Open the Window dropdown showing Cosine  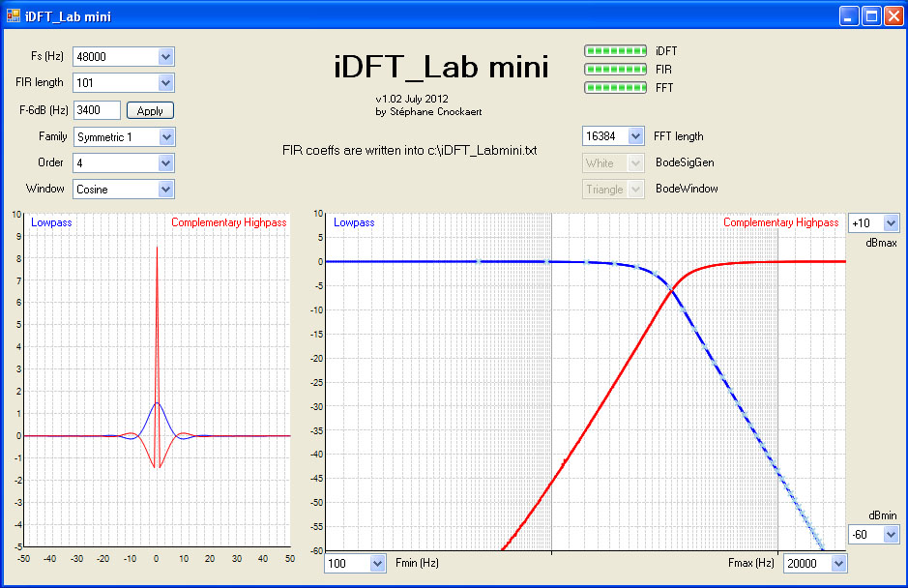tap(165, 190)
